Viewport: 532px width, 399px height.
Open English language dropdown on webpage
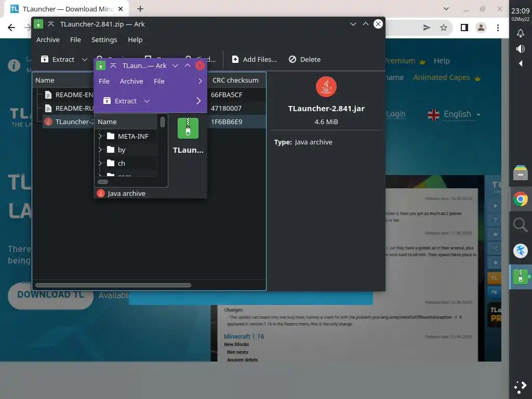coord(454,114)
